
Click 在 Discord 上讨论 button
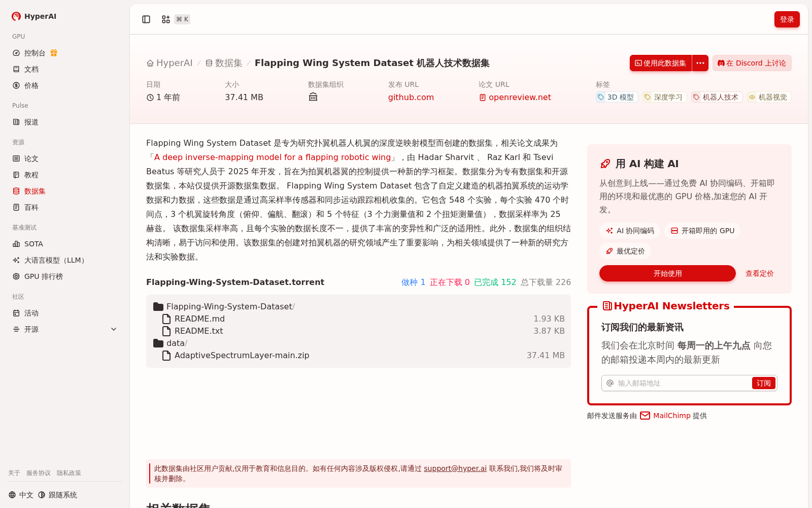pos(752,63)
